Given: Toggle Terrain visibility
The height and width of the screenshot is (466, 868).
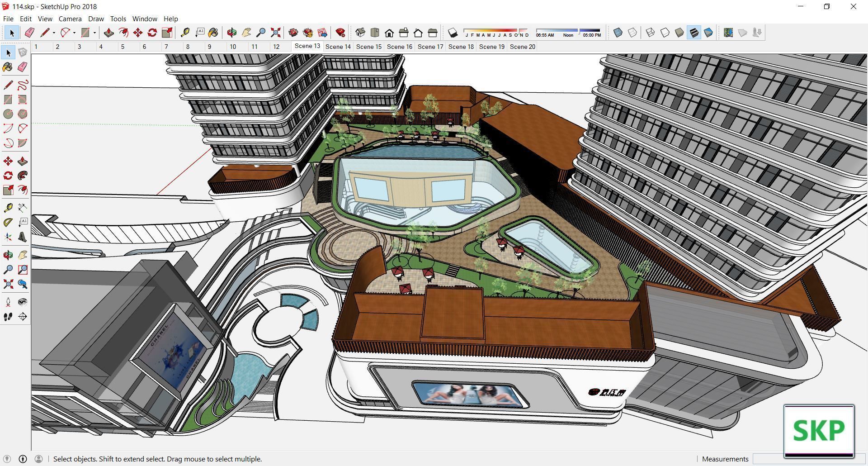Looking at the screenshot, I should [x=743, y=33].
